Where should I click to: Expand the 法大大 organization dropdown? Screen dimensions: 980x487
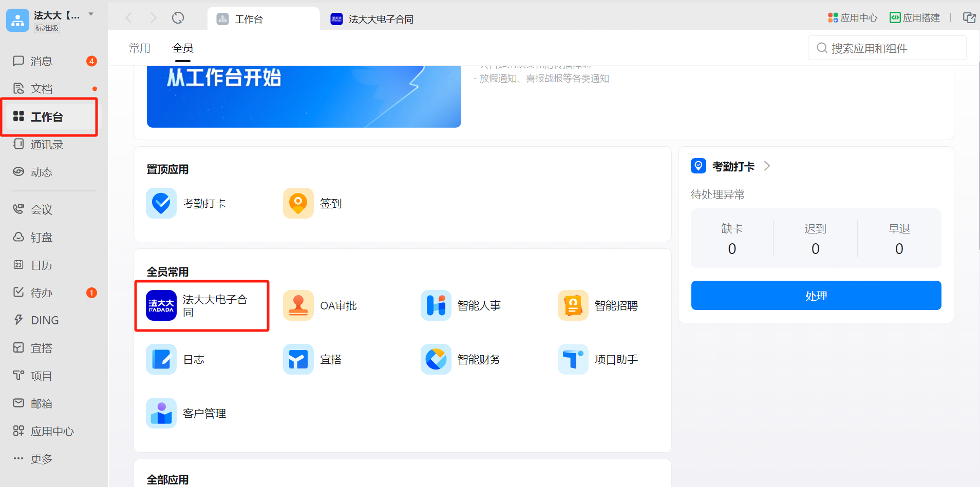coord(91,14)
